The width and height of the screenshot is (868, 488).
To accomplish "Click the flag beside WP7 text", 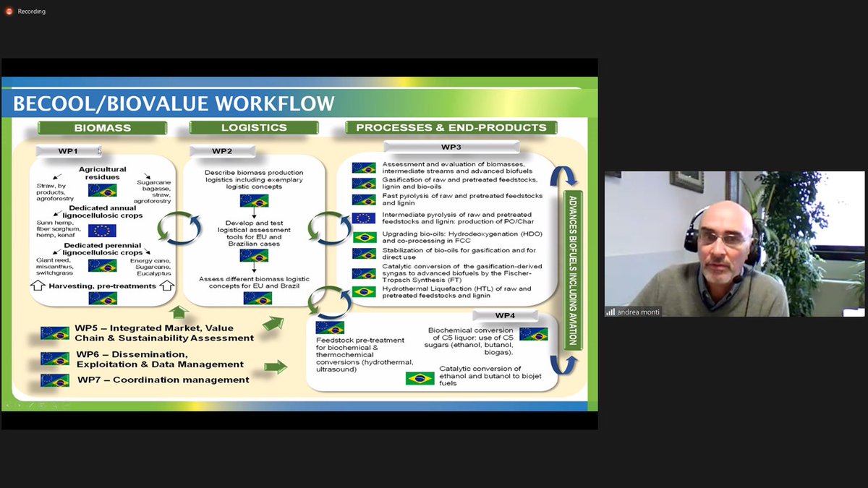I will pyautogui.click(x=55, y=380).
